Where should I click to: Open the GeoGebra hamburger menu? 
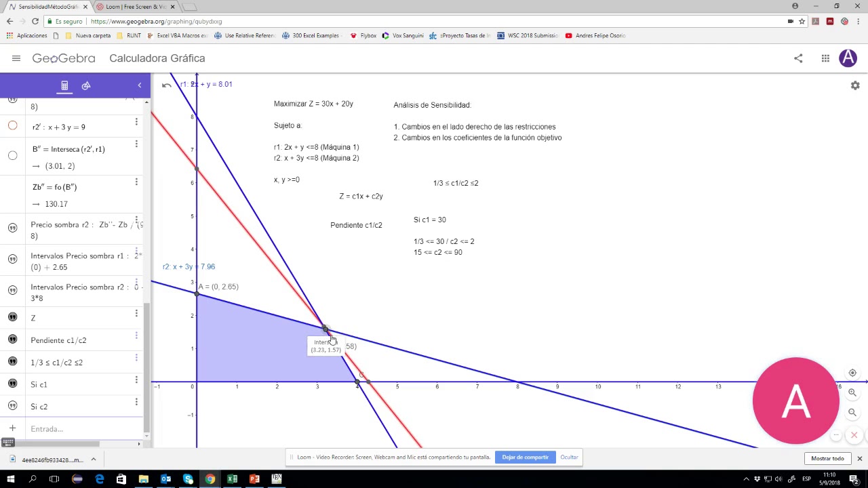16,58
